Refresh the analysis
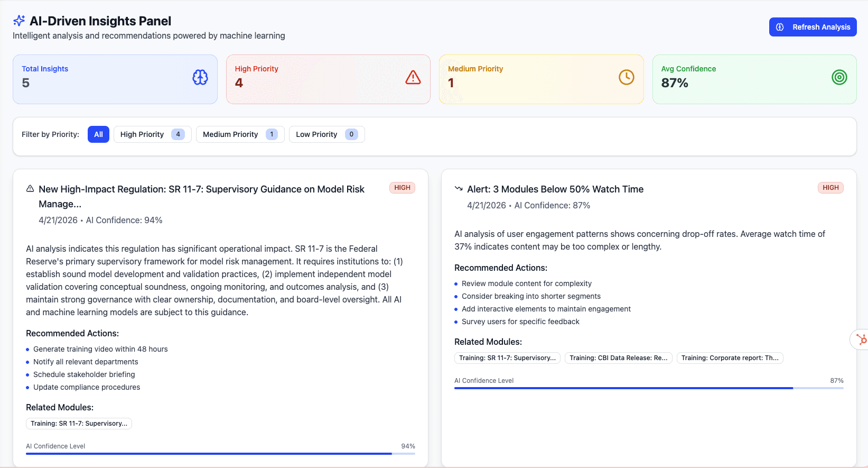 [x=813, y=27]
